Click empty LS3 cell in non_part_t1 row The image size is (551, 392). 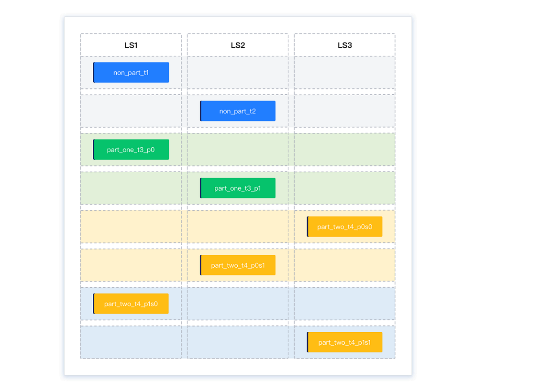pos(344,73)
